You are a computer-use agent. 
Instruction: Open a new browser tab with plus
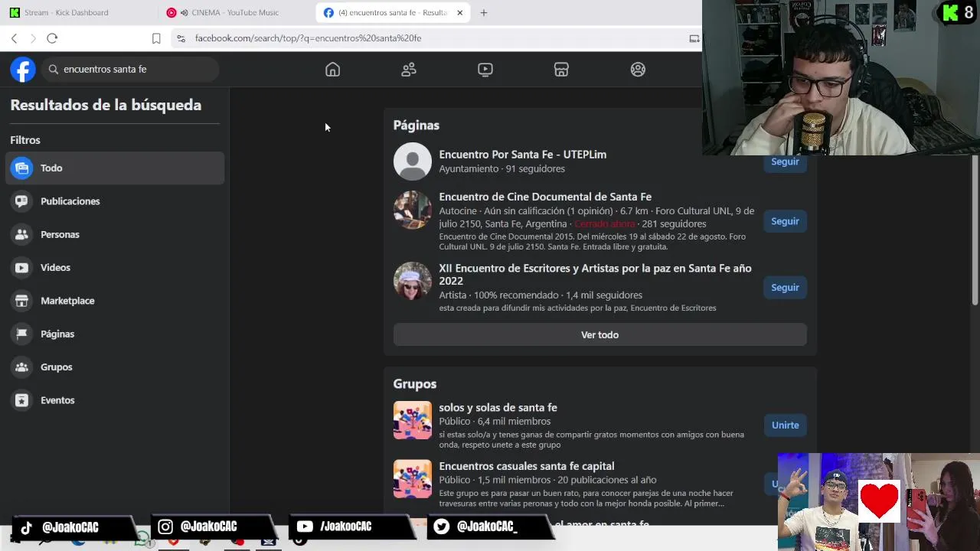pyautogui.click(x=484, y=12)
